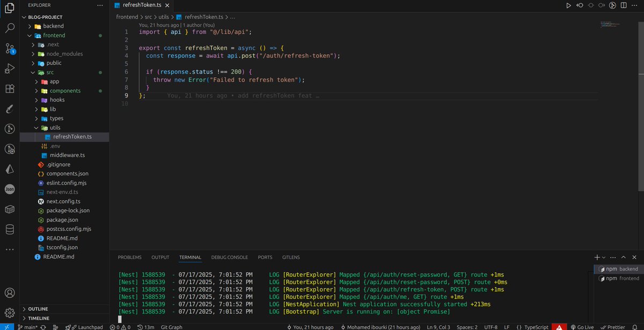Select the npm frontend terminal
This screenshot has height=330, width=644.
[618, 278]
